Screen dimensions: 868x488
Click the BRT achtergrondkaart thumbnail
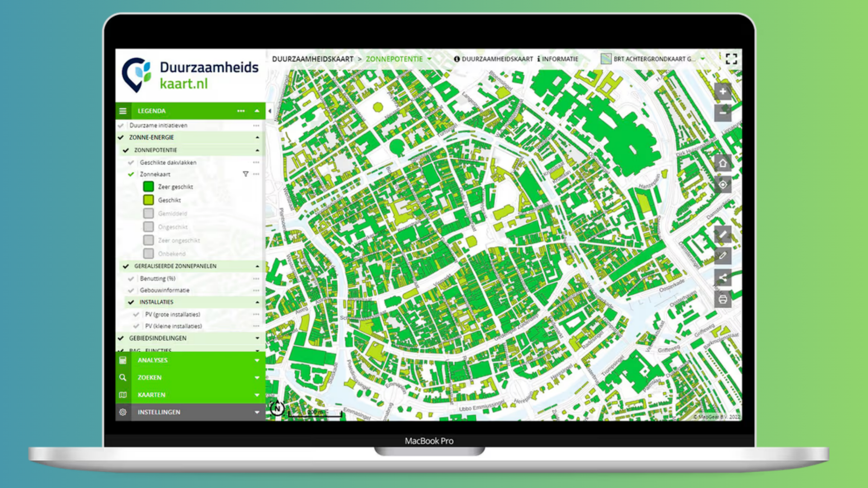(606, 59)
